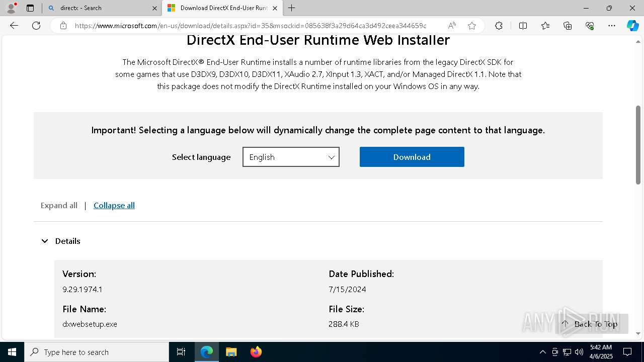
Task: Toggle split screen view icon
Action: pos(523,26)
